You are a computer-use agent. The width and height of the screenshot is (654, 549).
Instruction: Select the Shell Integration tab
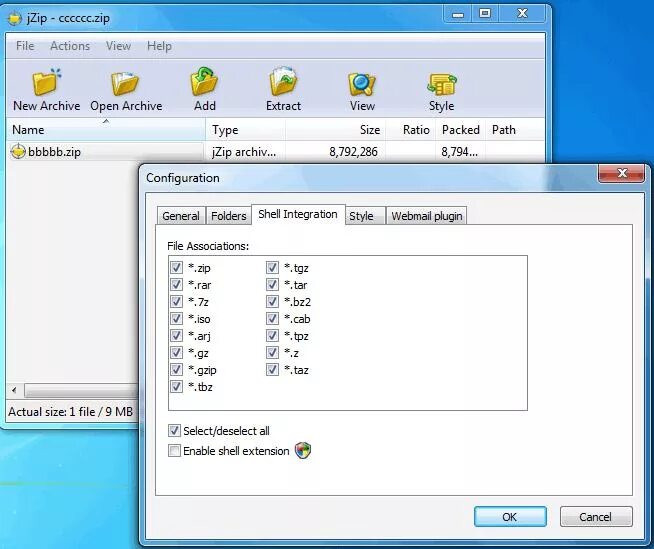298,214
